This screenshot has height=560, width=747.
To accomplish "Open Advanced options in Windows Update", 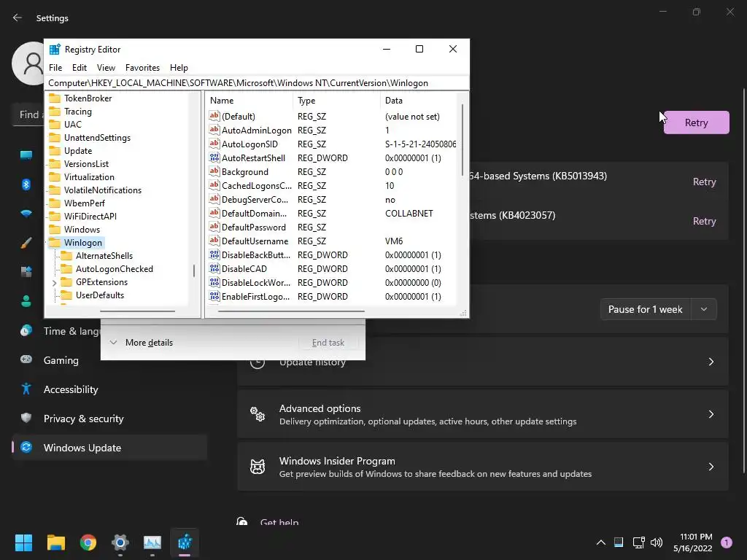I will (x=483, y=414).
